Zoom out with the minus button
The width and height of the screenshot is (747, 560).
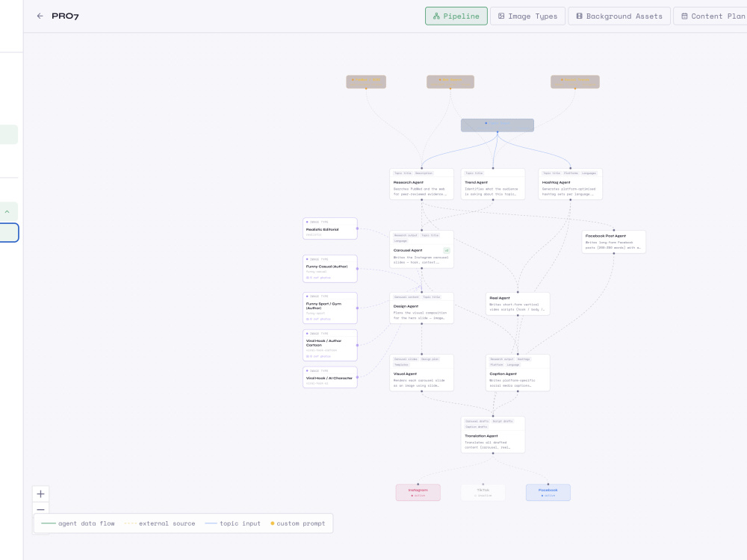click(x=40, y=509)
